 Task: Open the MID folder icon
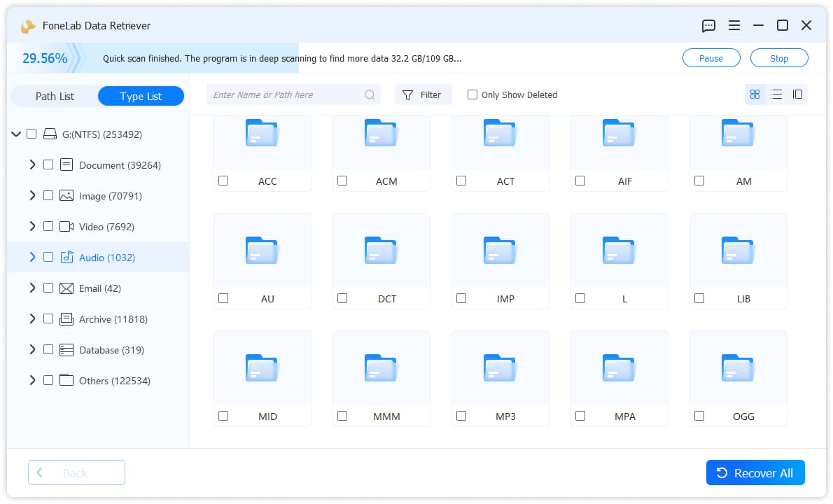[x=261, y=367]
